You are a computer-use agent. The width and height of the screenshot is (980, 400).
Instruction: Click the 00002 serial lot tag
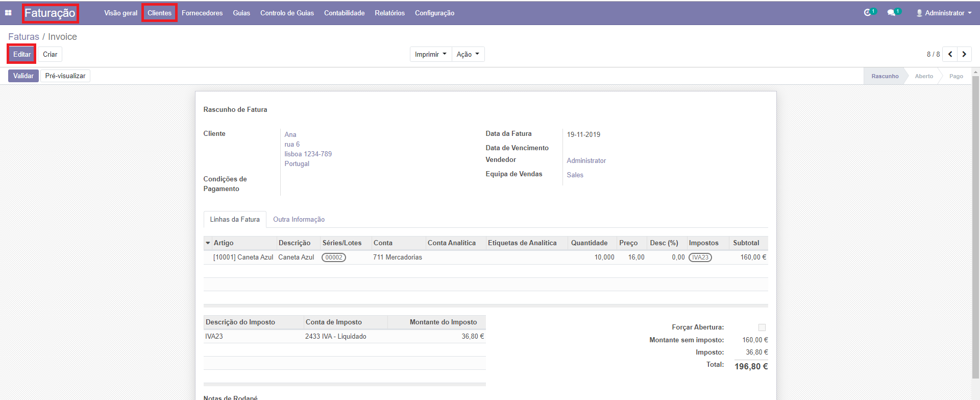tap(334, 257)
